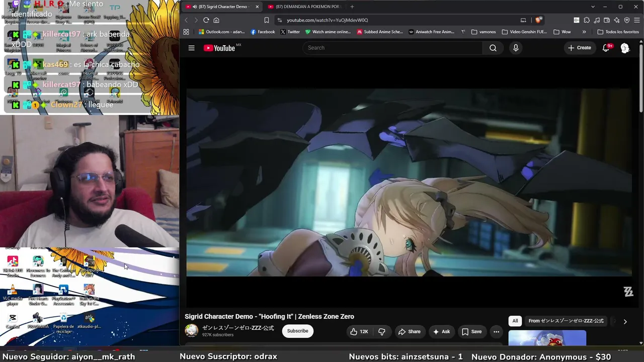The image size is (644, 362).
Task: Select the VLC media player desktop icon
Action: pyautogui.click(x=13, y=295)
